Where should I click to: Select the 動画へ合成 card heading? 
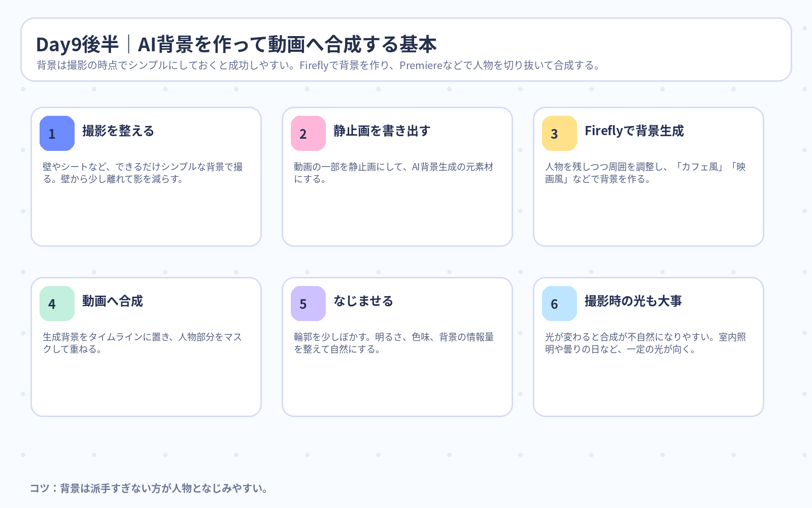(113, 301)
